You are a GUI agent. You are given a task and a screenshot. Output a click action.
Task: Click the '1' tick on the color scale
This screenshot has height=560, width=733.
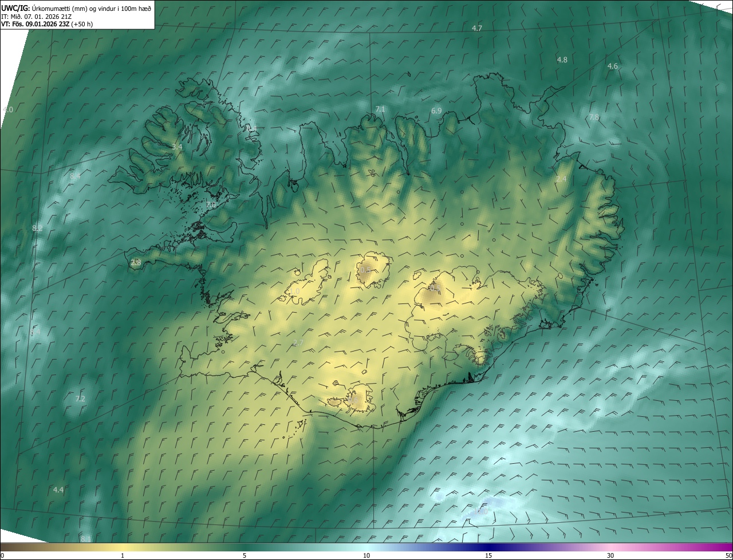(x=123, y=555)
